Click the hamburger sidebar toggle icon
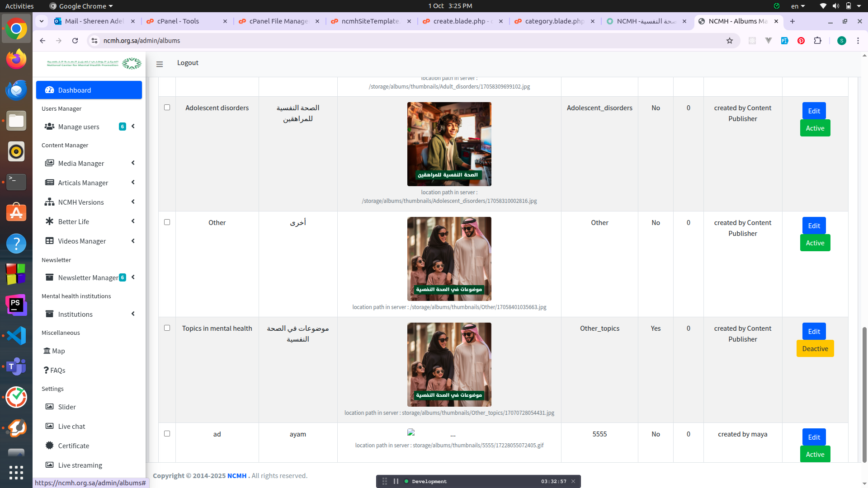 (x=160, y=64)
